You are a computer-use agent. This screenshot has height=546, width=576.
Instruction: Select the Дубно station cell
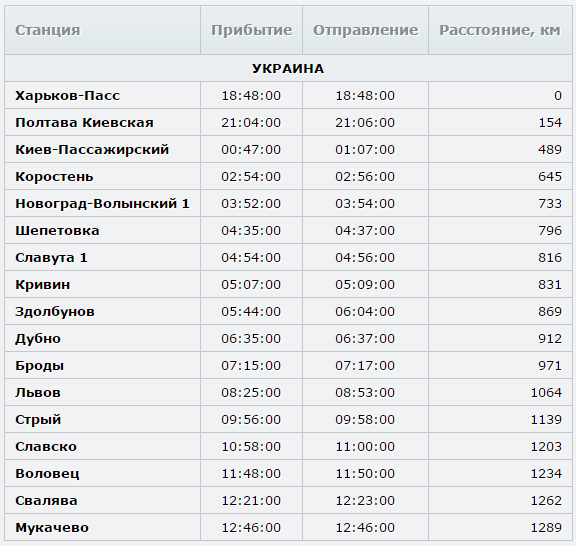tap(102, 338)
